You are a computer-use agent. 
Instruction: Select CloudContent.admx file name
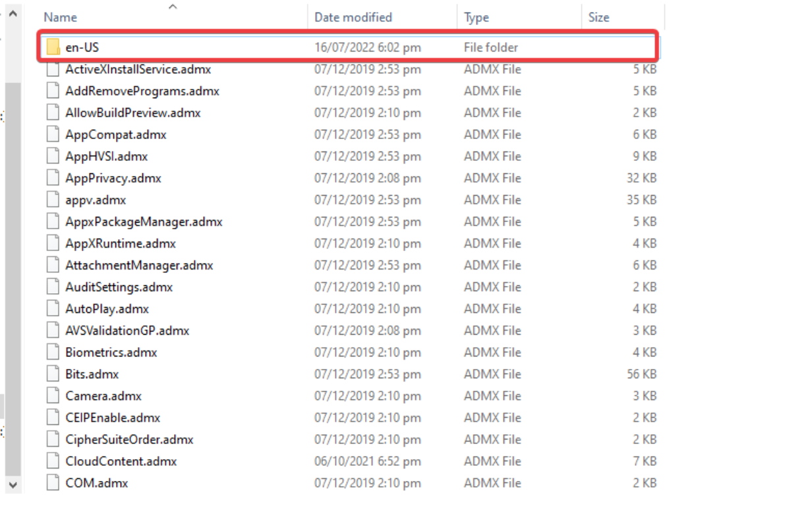click(121, 461)
